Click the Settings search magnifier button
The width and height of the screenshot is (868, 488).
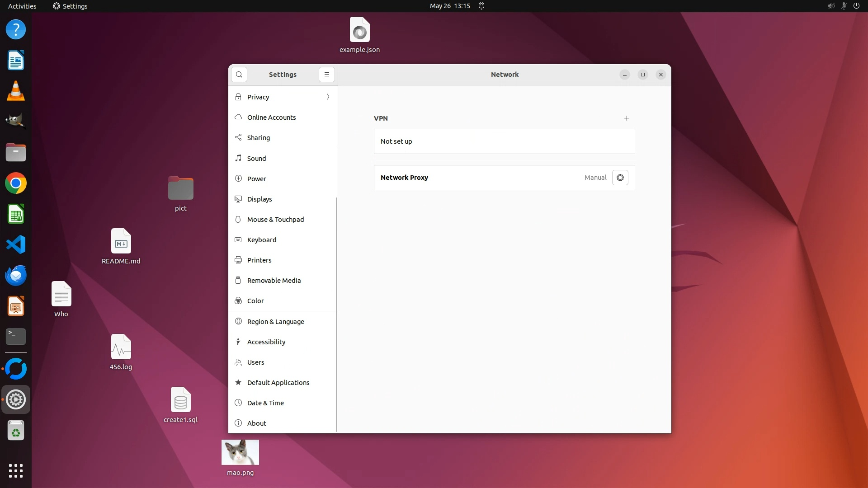click(239, 75)
